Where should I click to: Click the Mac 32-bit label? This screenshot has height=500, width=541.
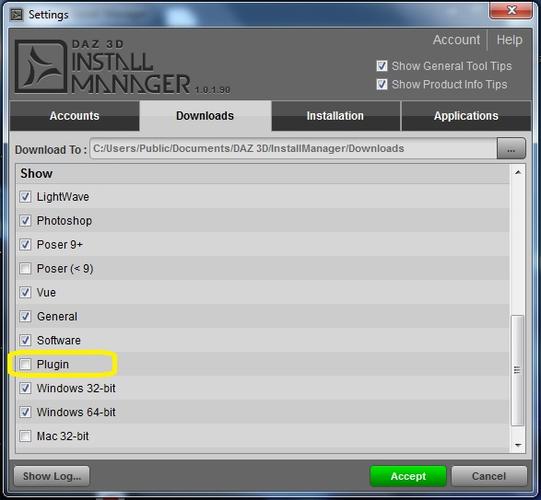[63, 436]
